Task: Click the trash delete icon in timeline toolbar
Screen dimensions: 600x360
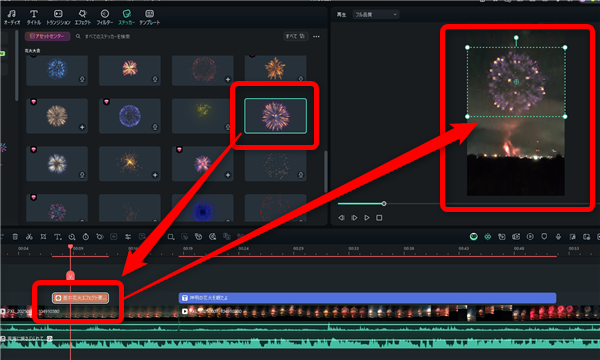Action: (15, 237)
